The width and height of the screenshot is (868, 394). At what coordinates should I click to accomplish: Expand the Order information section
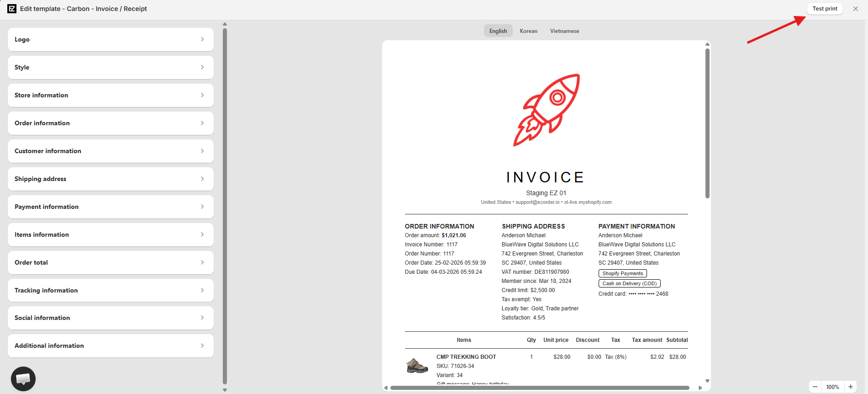110,123
